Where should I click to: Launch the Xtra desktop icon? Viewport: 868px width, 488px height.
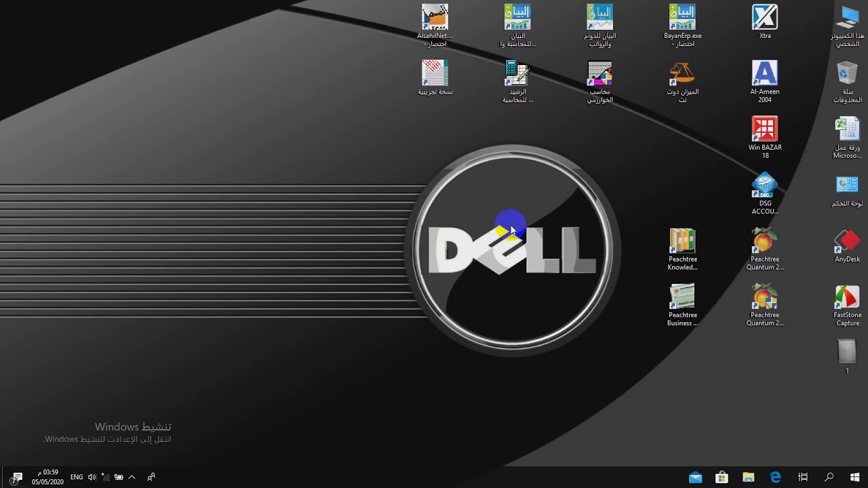tap(765, 22)
